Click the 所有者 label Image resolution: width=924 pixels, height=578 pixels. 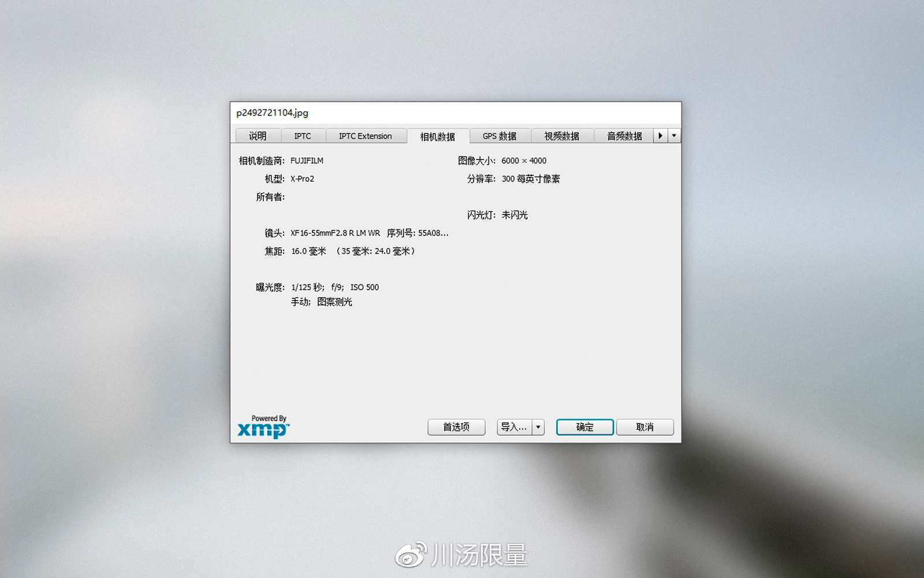tap(270, 197)
